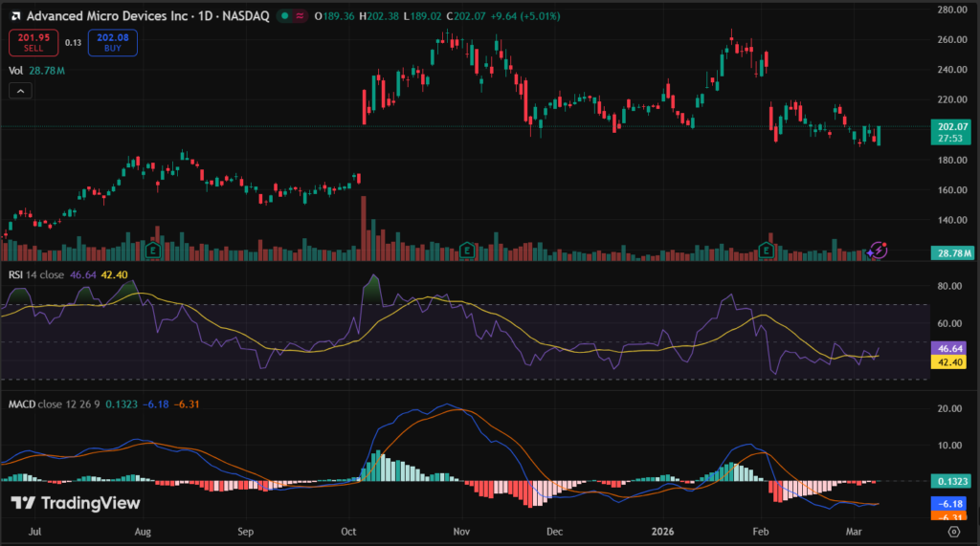Click the BUY 202.08 button
The image size is (980, 546).
click(112, 42)
